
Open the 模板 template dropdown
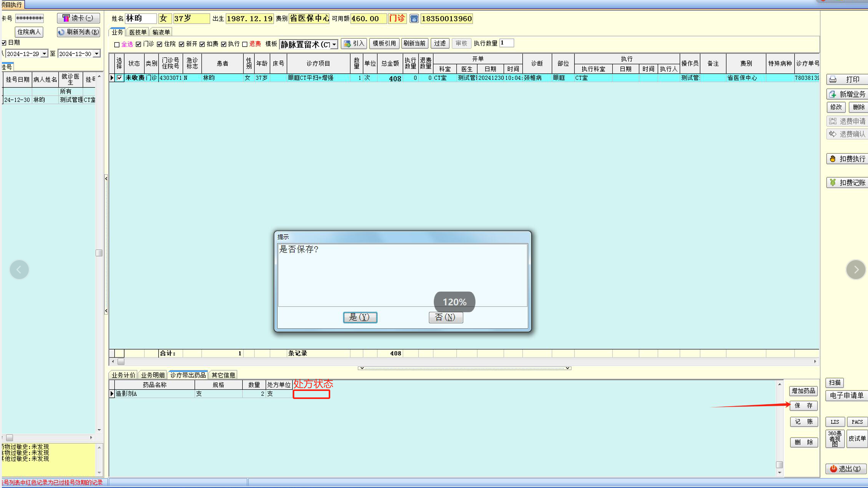click(334, 44)
